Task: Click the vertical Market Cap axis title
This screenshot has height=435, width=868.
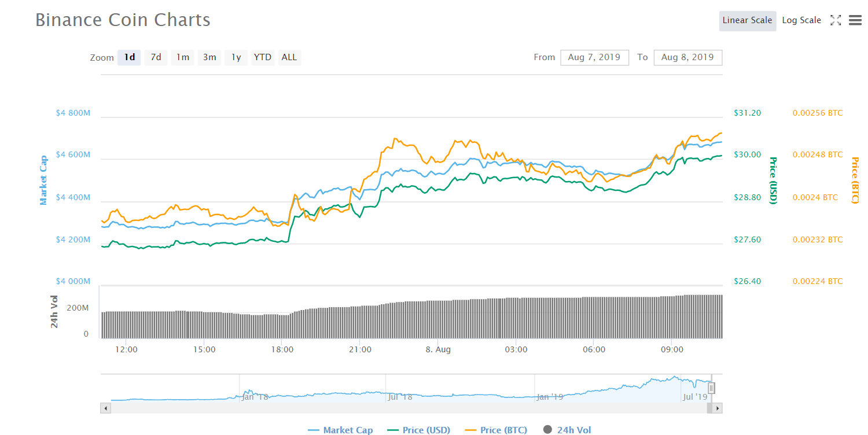Action: tap(43, 180)
